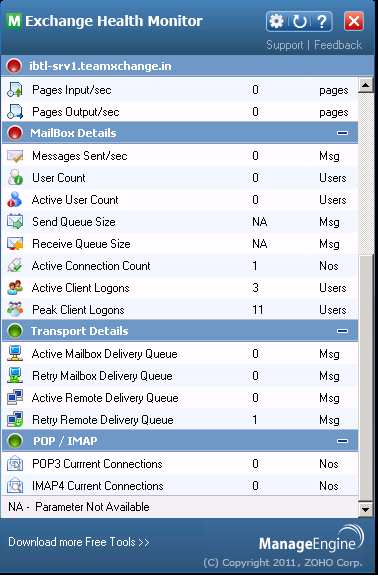
Task: Select the MailBox Details header label
Action: coord(73,133)
